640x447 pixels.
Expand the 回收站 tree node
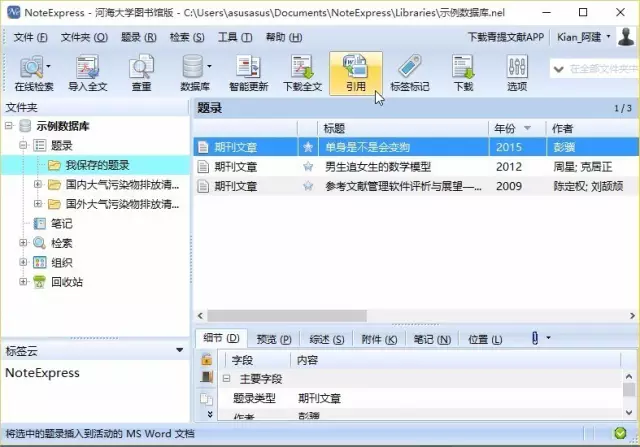point(23,281)
